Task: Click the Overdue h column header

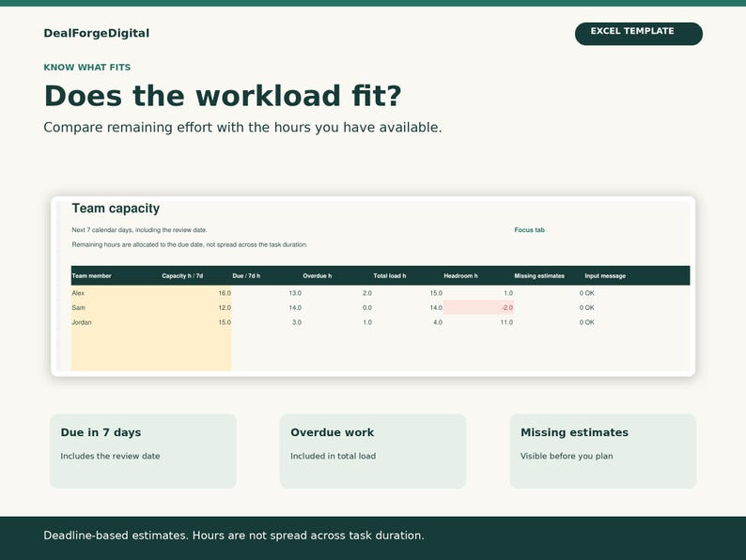Action: 317,276
